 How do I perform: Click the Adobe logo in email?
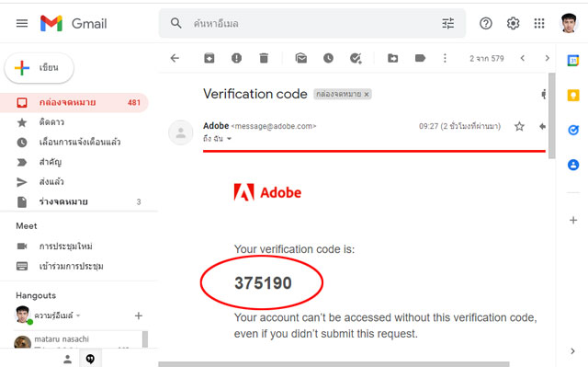point(267,192)
